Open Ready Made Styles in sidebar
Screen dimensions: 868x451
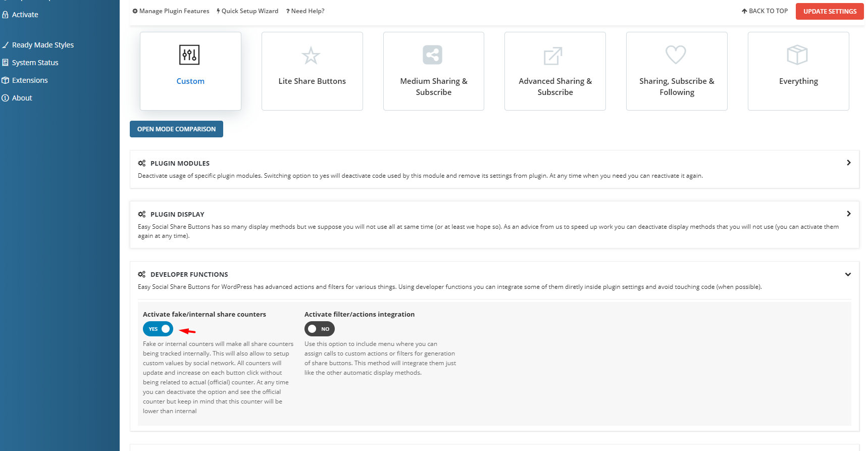click(43, 45)
